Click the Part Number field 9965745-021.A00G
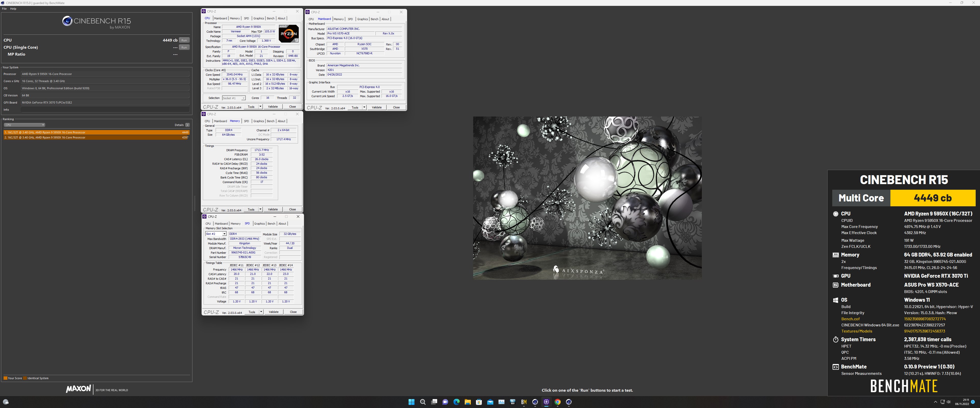This screenshot has height=408, width=980. pos(245,252)
